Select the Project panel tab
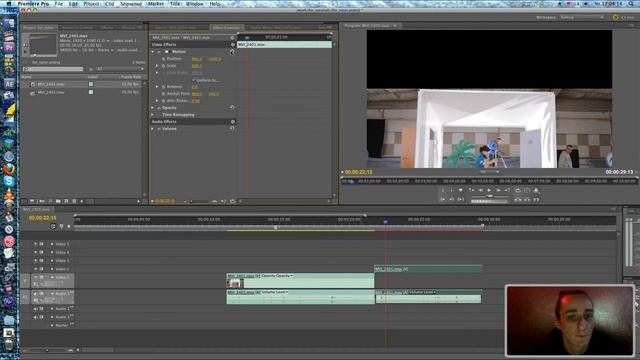 click(x=38, y=27)
